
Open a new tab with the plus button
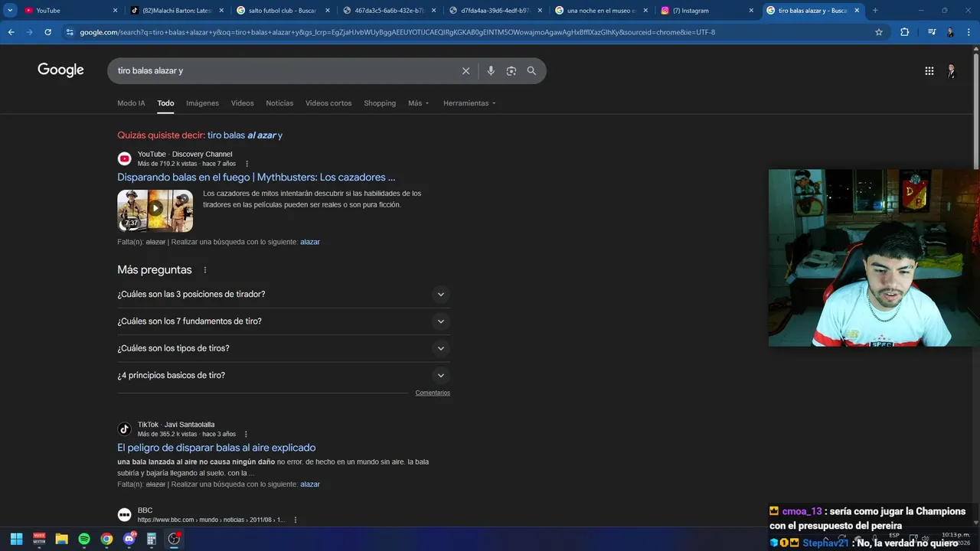(x=875, y=11)
